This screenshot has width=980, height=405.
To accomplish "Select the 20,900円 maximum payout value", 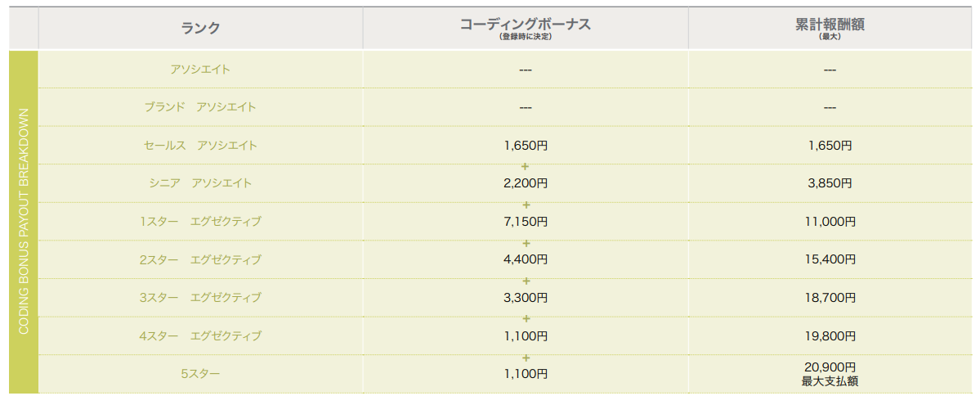I will (x=830, y=367).
